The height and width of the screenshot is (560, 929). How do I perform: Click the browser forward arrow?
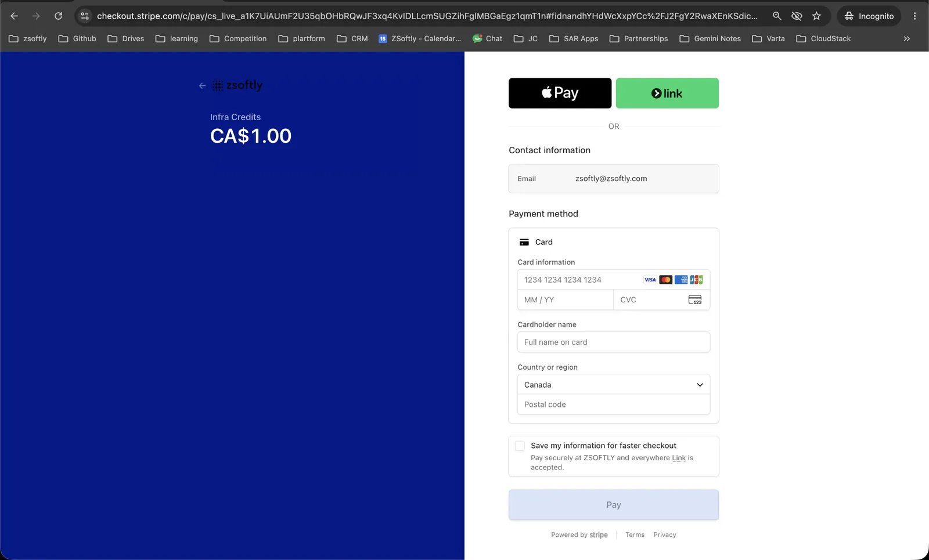coord(36,16)
